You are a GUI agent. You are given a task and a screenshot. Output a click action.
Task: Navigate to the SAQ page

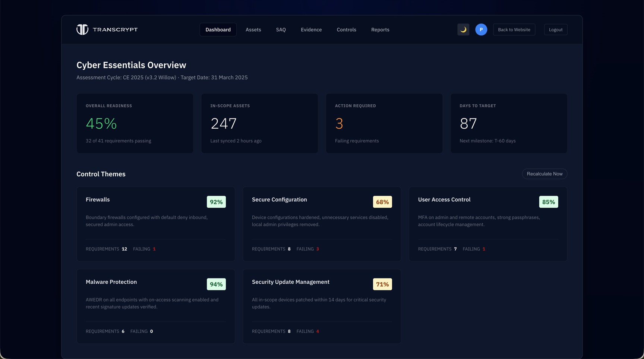coord(281,29)
